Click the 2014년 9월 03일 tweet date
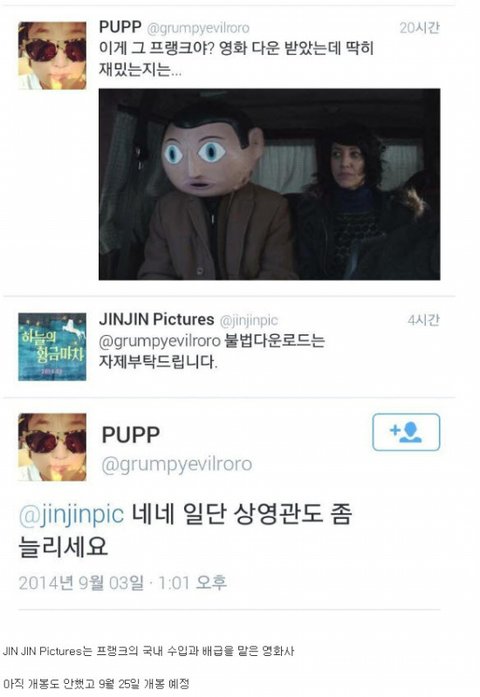The image size is (480, 697). coord(81,583)
